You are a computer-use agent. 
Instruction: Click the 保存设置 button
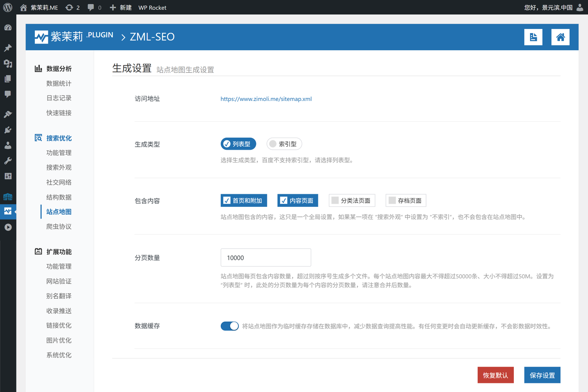coord(542,375)
